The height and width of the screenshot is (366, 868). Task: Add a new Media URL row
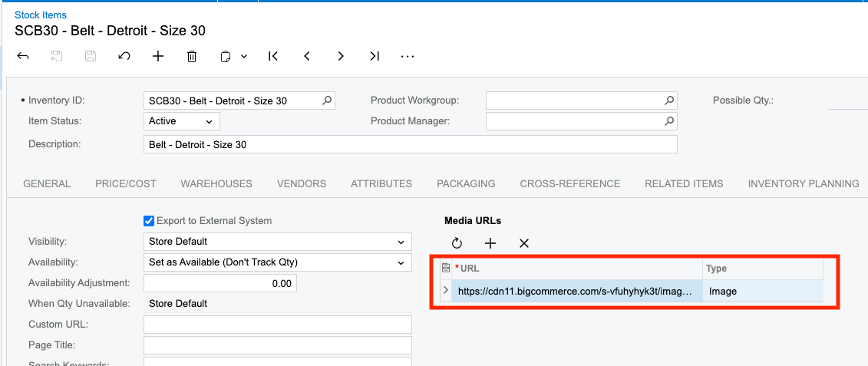pos(490,243)
